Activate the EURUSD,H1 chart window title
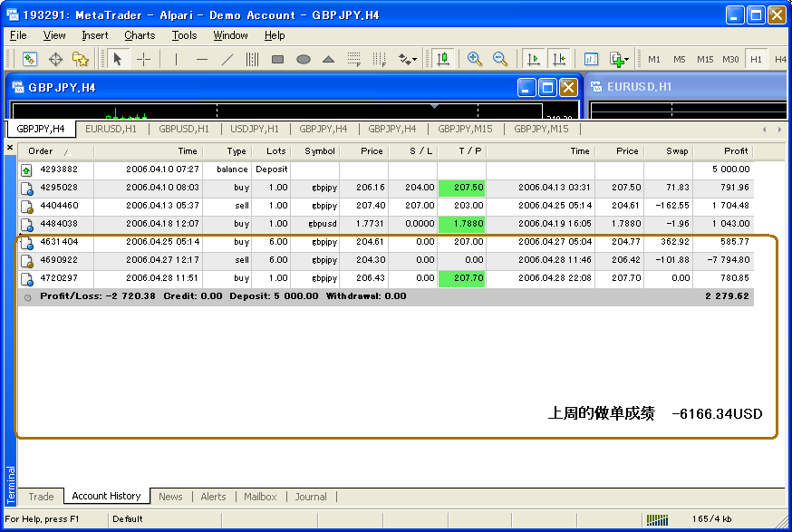792x532 pixels. pyautogui.click(x=639, y=87)
